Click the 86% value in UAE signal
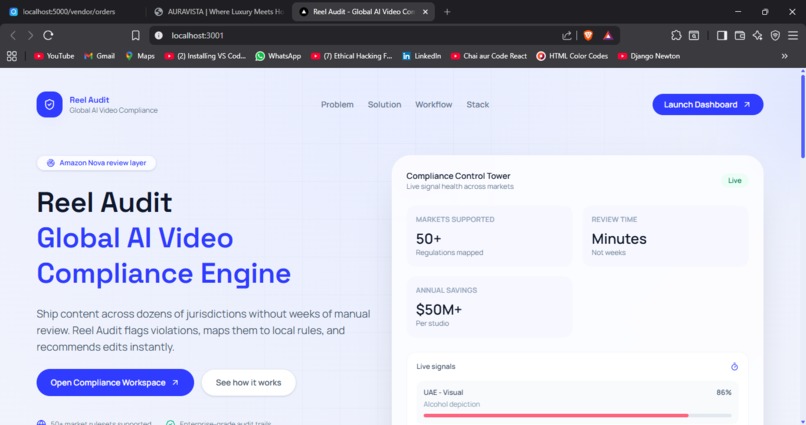Screen dimensions: 806x425 click(724, 392)
